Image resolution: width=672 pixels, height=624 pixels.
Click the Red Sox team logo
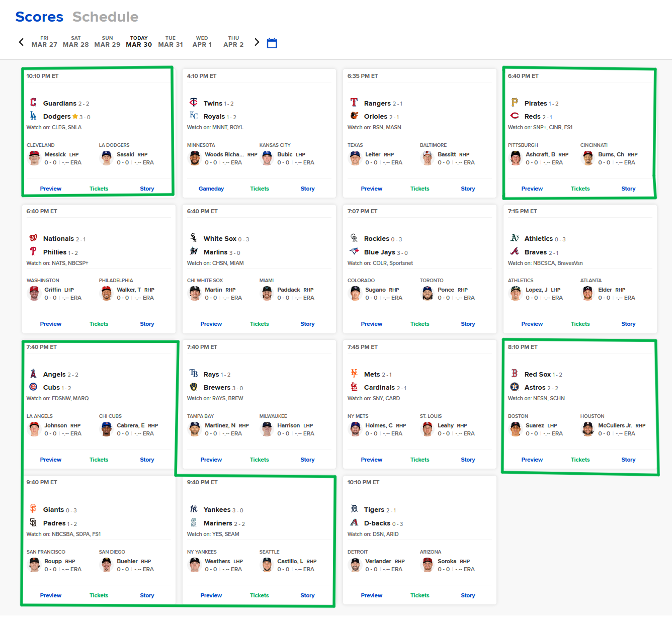pyautogui.click(x=515, y=374)
